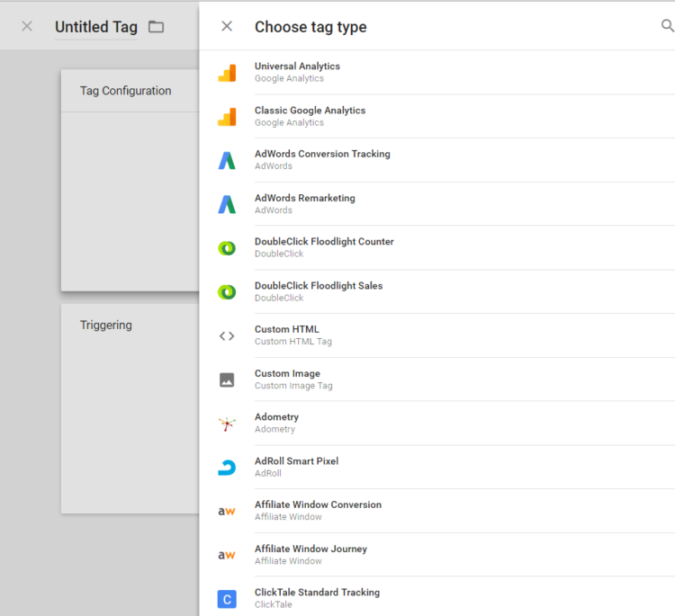This screenshot has width=675, height=616.
Task: Click the Custom HTML Tag subtitle
Action: [x=293, y=342]
